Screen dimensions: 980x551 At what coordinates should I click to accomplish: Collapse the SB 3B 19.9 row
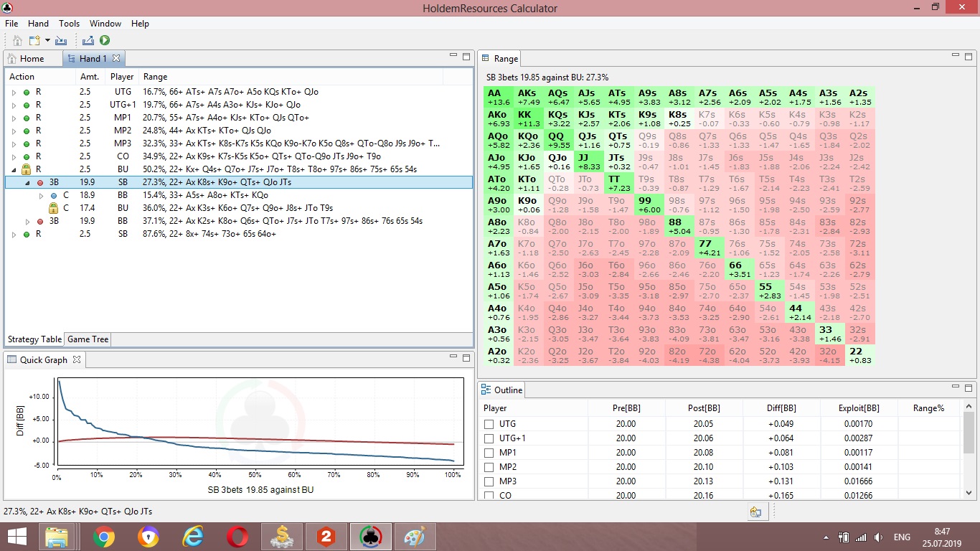27,183
